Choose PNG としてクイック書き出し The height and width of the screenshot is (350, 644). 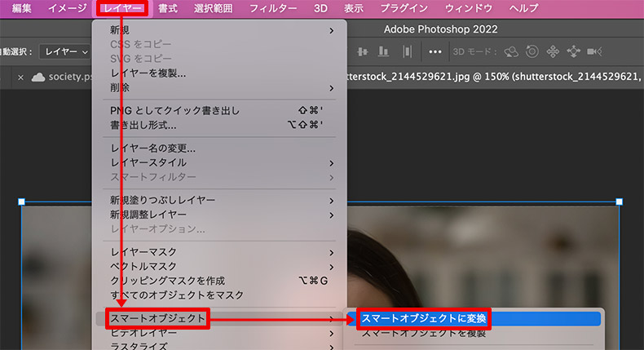pyautogui.click(x=221, y=110)
